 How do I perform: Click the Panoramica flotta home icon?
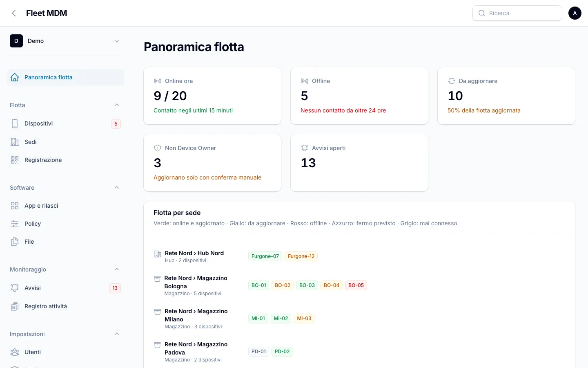[x=15, y=77]
